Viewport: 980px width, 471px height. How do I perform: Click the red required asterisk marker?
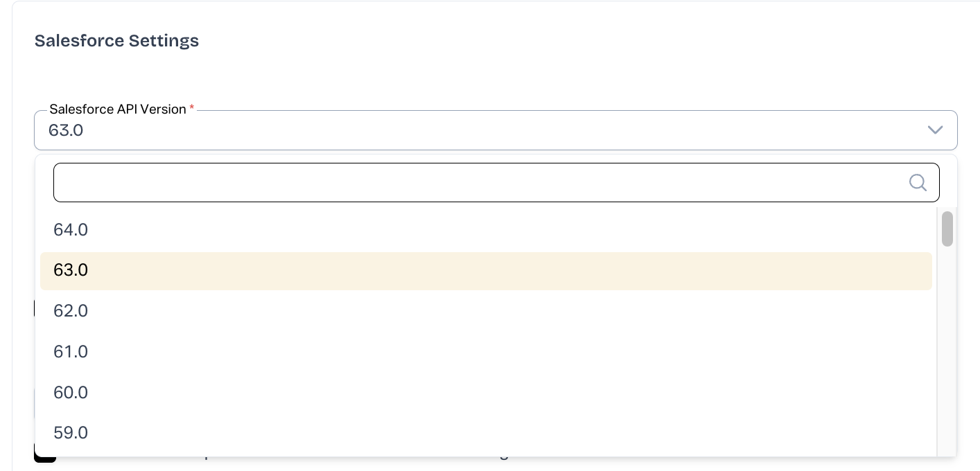pyautogui.click(x=192, y=108)
